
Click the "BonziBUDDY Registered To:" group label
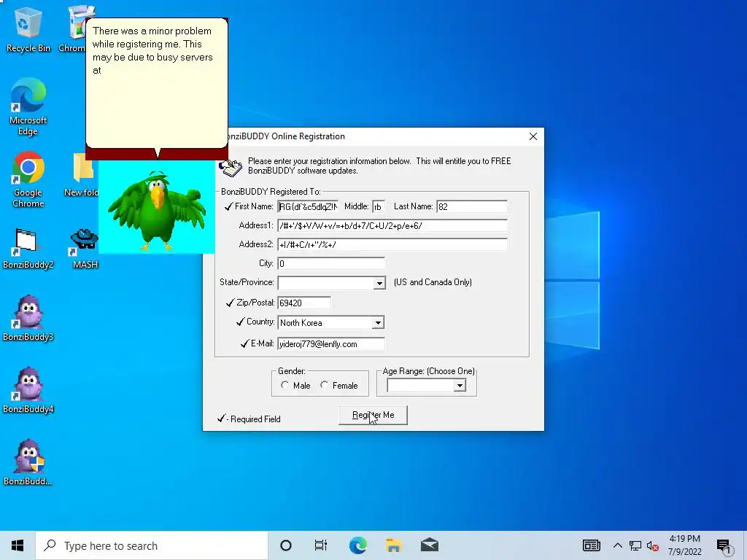click(271, 192)
